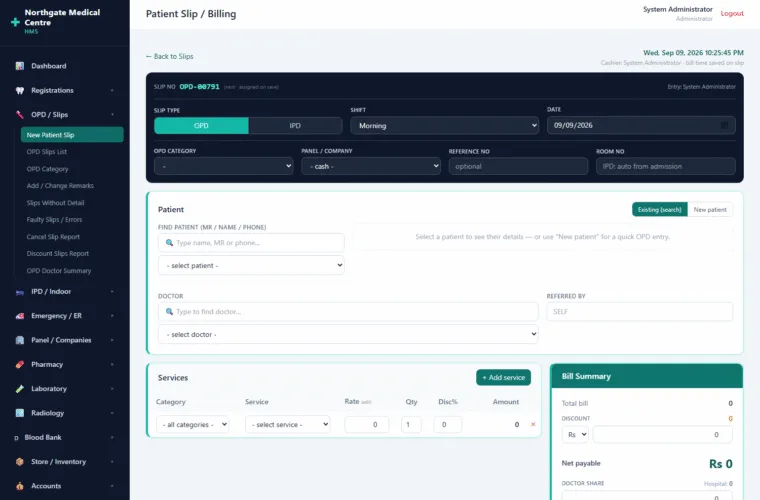Collapse the OPD / Slips menu arrow
The image size is (760, 500).
pos(112,115)
